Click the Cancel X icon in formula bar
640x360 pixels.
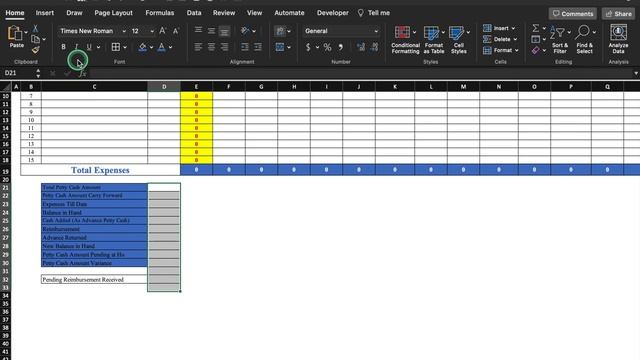53,73
